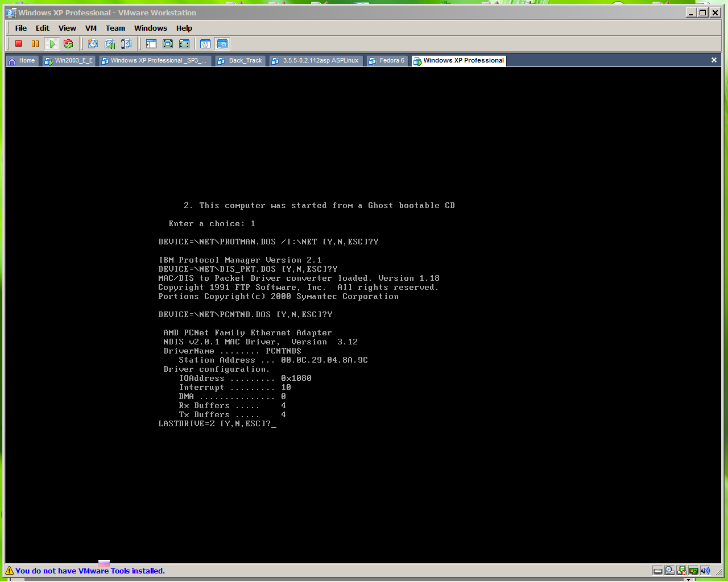Image resolution: width=728 pixels, height=582 pixels.
Task: Maximize the VMware Workstation window
Action: click(x=703, y=13)
